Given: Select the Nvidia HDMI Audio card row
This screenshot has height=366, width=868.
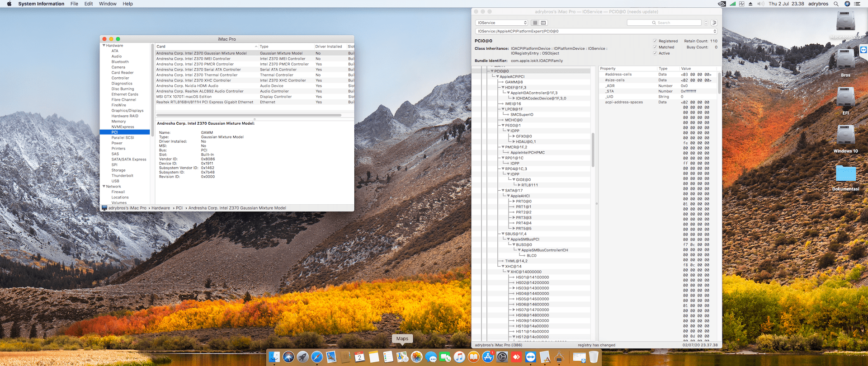Looking at the screenshot, I should point(255,86).
